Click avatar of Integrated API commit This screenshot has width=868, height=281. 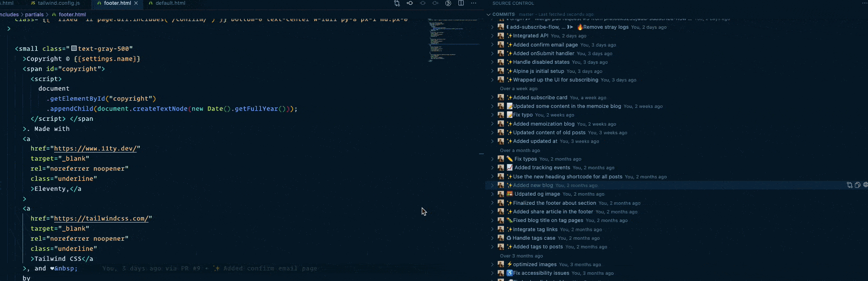(501, 36)
